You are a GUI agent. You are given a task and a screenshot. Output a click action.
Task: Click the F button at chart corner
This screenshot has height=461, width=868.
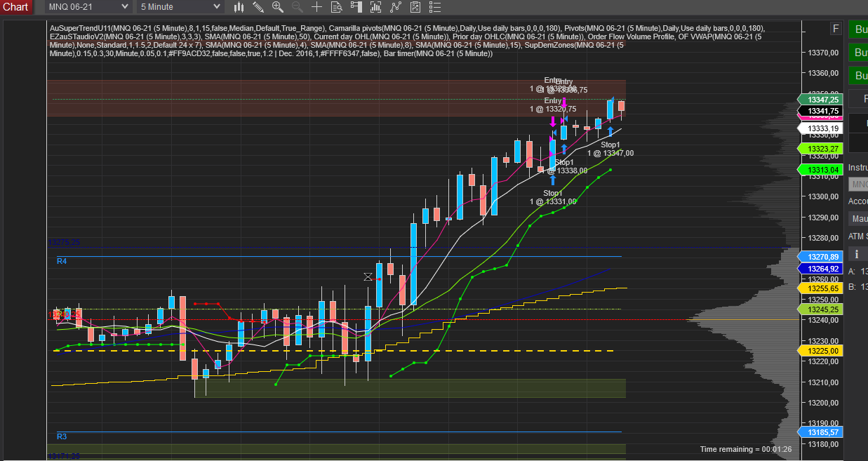[x=835, y=29]
